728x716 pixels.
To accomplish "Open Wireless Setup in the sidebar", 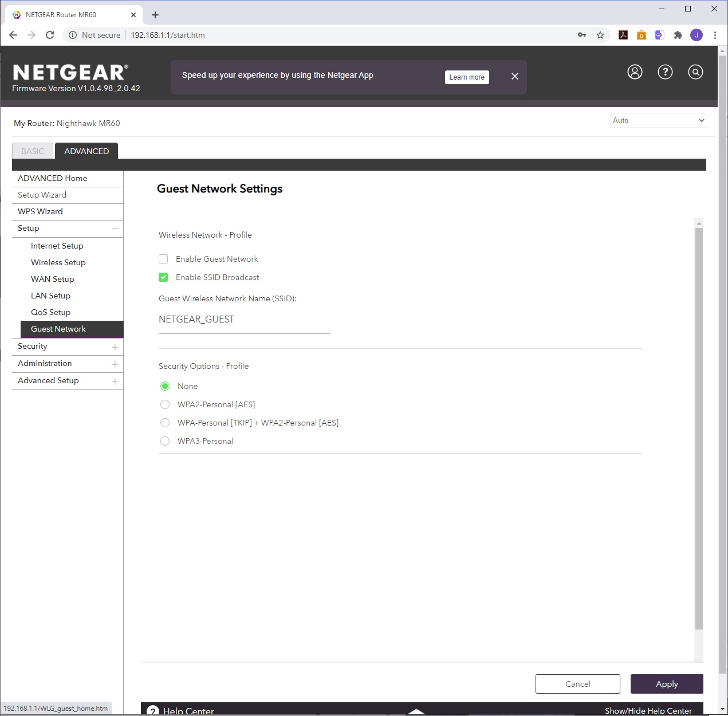I will pos(58,262).
